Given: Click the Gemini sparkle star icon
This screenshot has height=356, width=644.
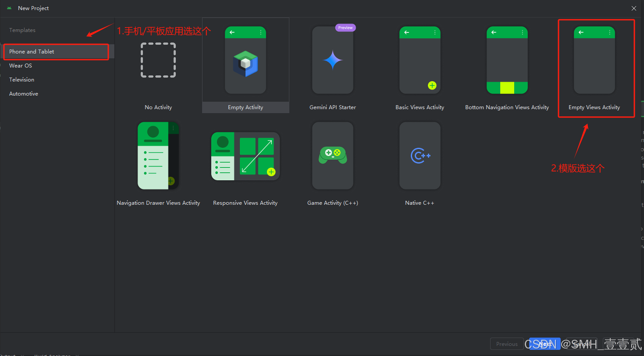Looking at the screenshot, I should pyautogui.click(x=333, y=60).
